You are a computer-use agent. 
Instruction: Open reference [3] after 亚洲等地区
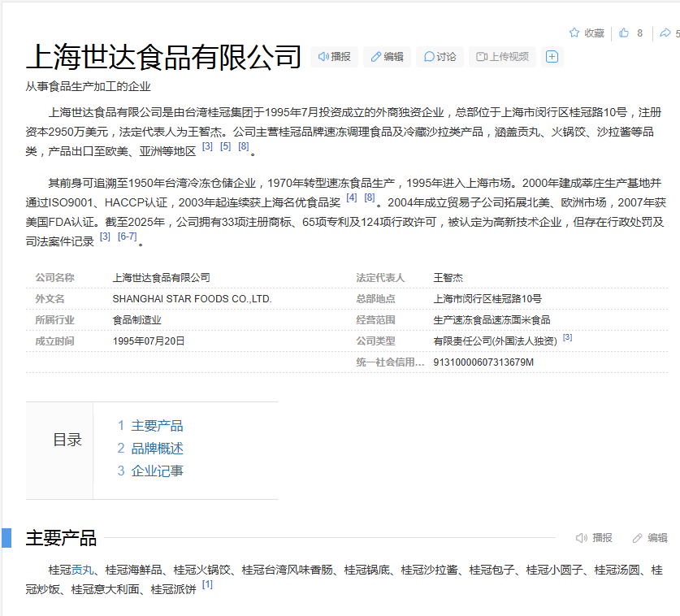click(x=207, y=146)
